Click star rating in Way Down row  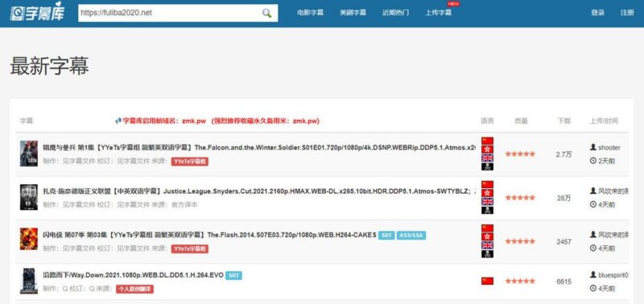click(x=520, y=281)
